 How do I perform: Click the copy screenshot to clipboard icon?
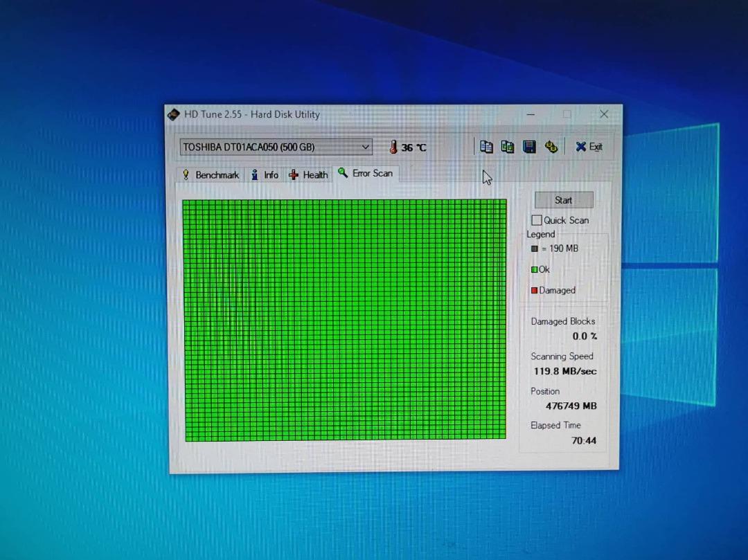508,147
